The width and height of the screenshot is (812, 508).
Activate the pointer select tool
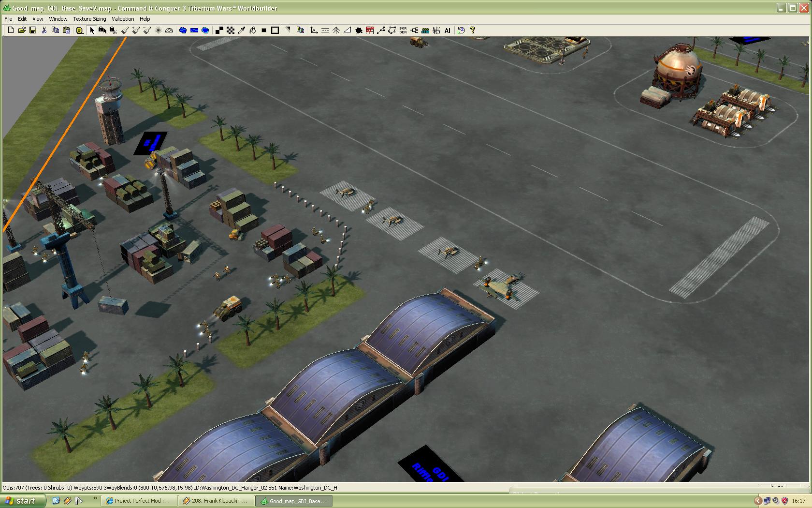(x=92, y=30)
